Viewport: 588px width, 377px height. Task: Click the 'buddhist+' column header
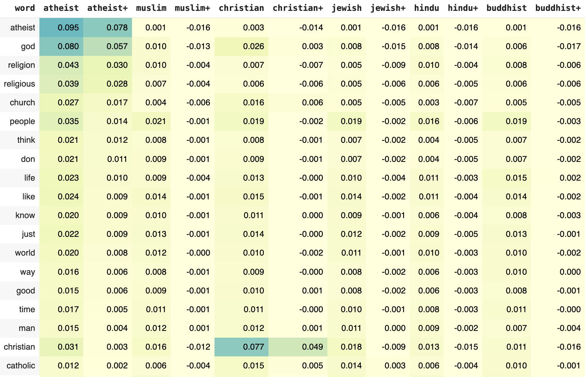click(x=558, y=8)
